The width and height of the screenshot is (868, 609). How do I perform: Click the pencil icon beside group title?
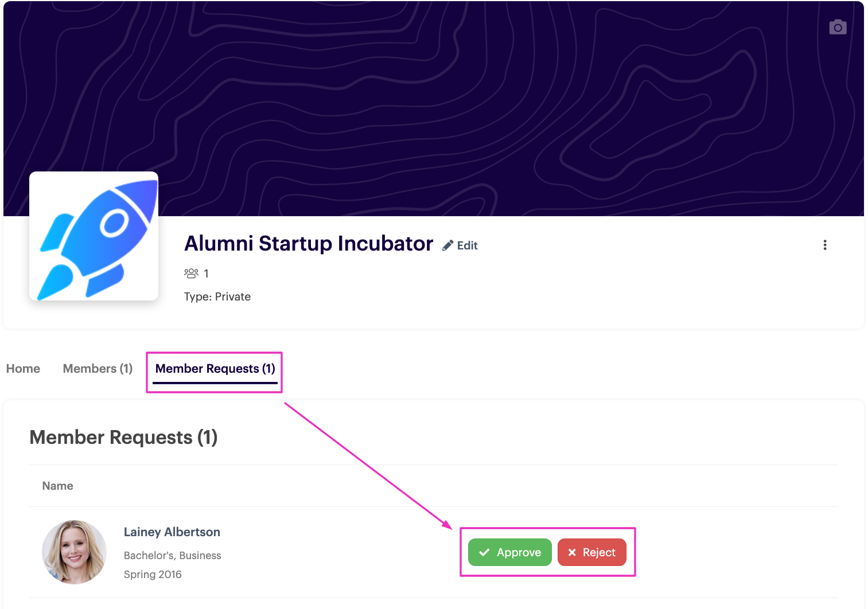click(448, 245)
